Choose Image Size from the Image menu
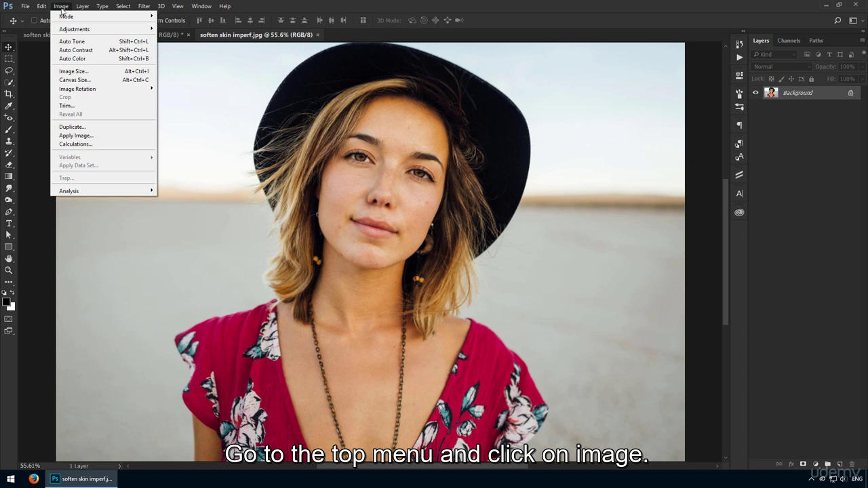The width and height of the screenshot is (868, 488). (x=74, y=71)
